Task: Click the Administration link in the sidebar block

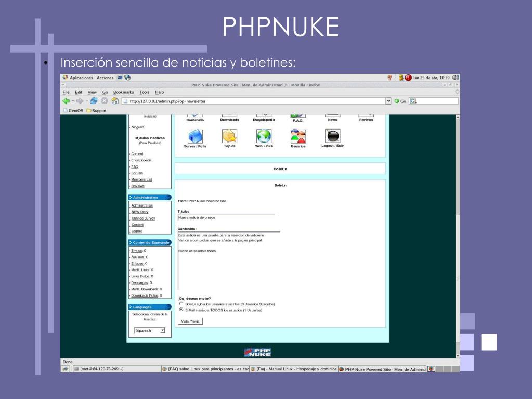Action: [x=142, y=205]
